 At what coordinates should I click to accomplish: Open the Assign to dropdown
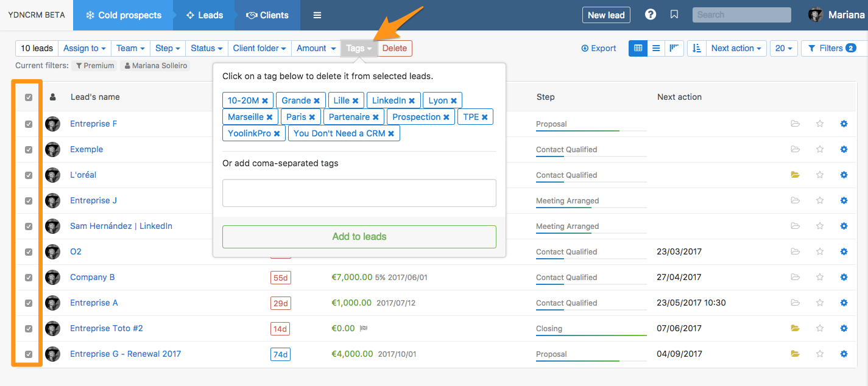pyautogui.click(x=84, y=47)
